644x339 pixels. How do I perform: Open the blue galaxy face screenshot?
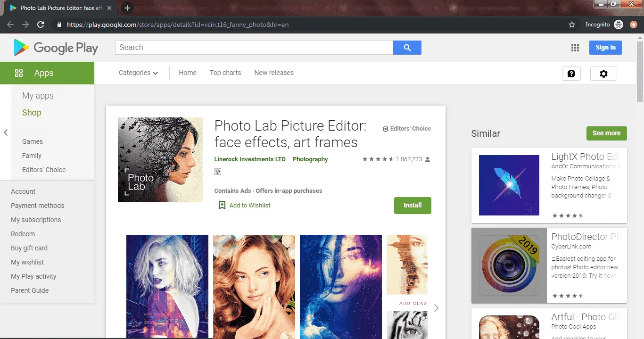pos(341,287)
